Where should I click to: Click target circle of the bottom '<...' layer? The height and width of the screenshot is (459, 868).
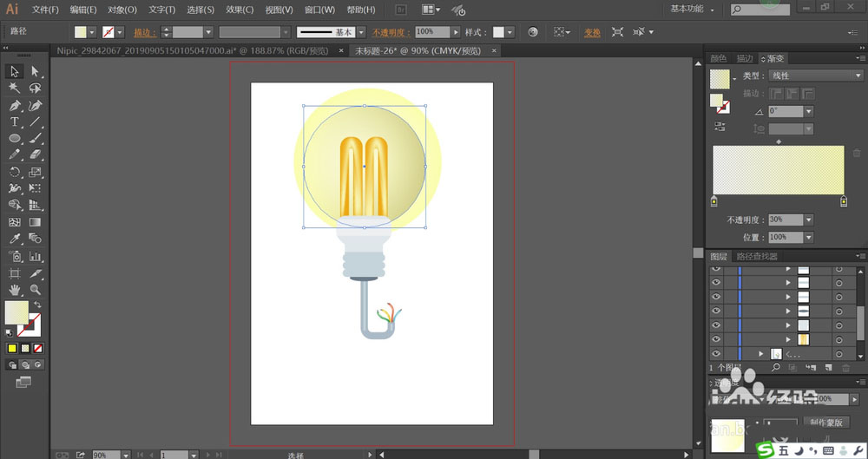pos(839,354)
